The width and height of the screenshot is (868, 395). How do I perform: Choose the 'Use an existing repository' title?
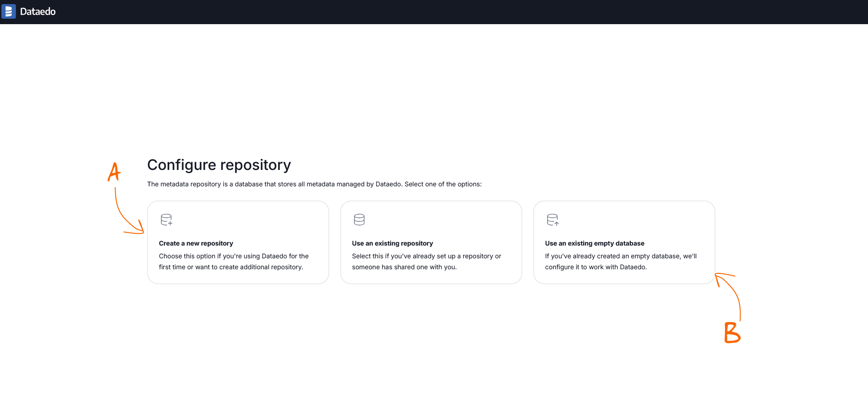tap(393, 243)
